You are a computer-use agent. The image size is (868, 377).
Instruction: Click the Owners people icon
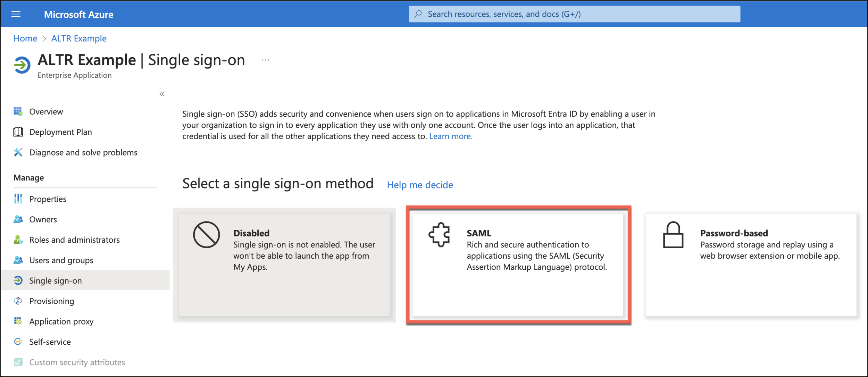(18, 219)
